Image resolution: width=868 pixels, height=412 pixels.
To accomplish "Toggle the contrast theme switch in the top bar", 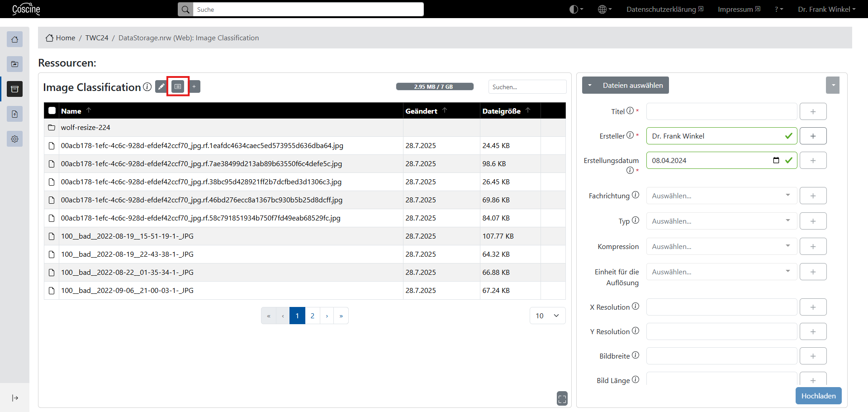I will point(576,10).
